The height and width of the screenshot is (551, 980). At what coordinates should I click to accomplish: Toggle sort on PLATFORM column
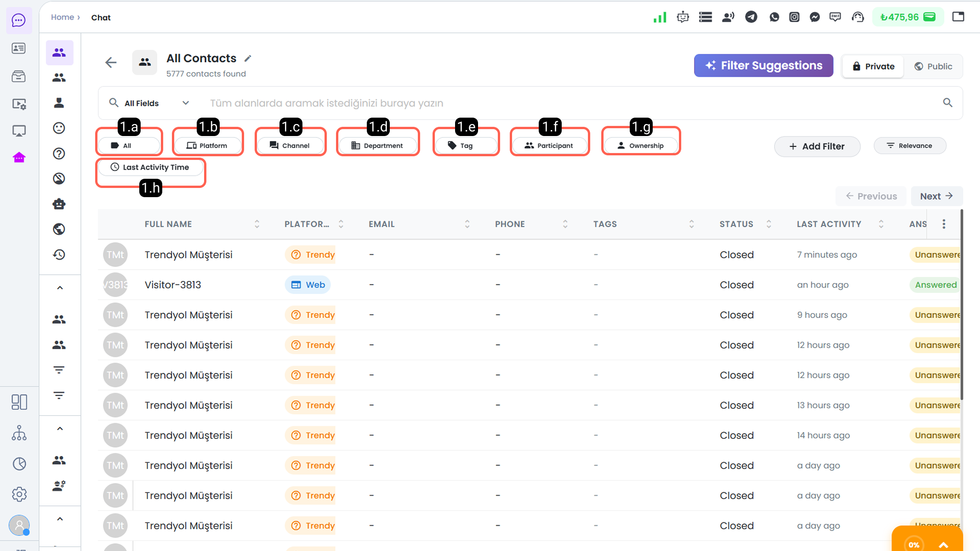pyautogui.click(x=341, y=224)
